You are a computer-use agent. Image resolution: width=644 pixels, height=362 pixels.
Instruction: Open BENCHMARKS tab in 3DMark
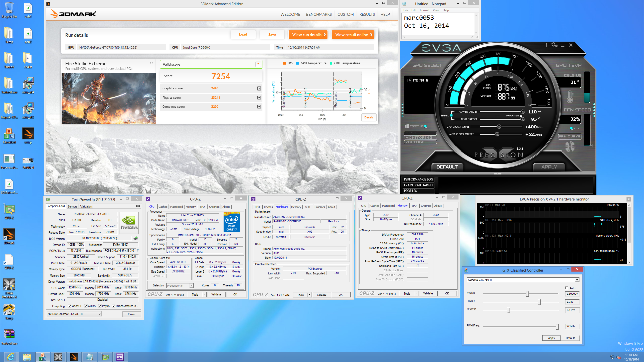point(319,14)
